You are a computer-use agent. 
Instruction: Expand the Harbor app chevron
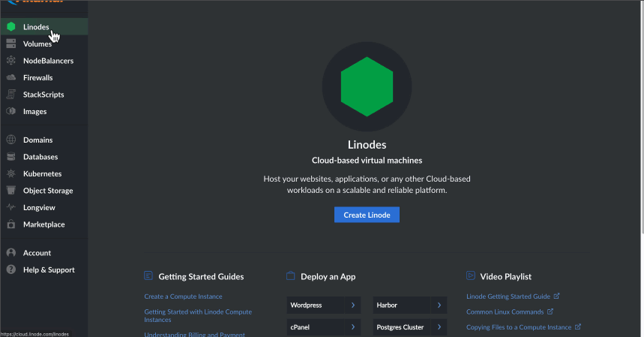click(x=439, y=305)
